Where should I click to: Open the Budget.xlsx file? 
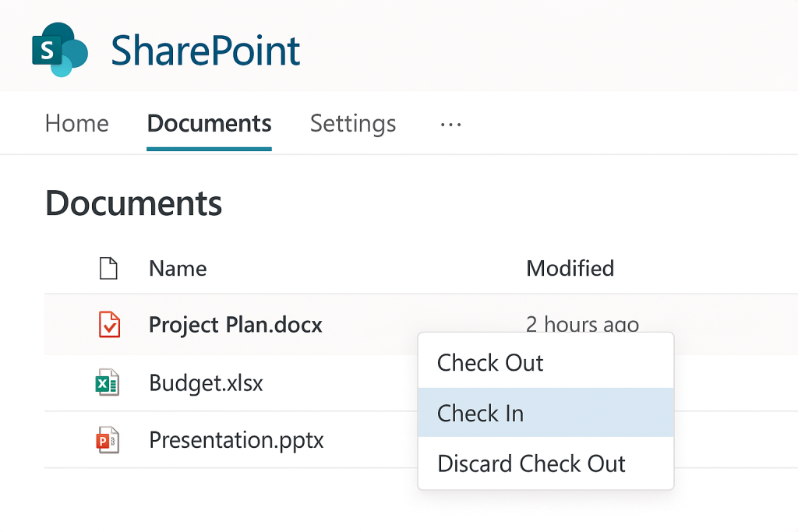(x=206, y=383)
